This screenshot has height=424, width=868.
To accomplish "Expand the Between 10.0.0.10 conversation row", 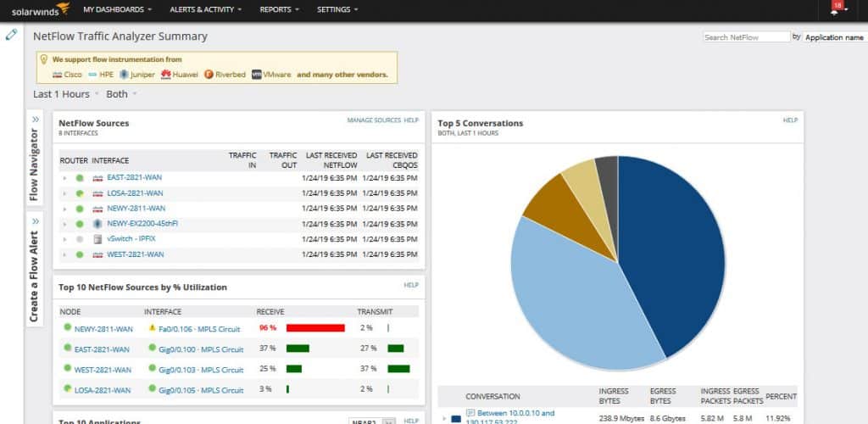I will pyautogui.click(x=444, y=418).
